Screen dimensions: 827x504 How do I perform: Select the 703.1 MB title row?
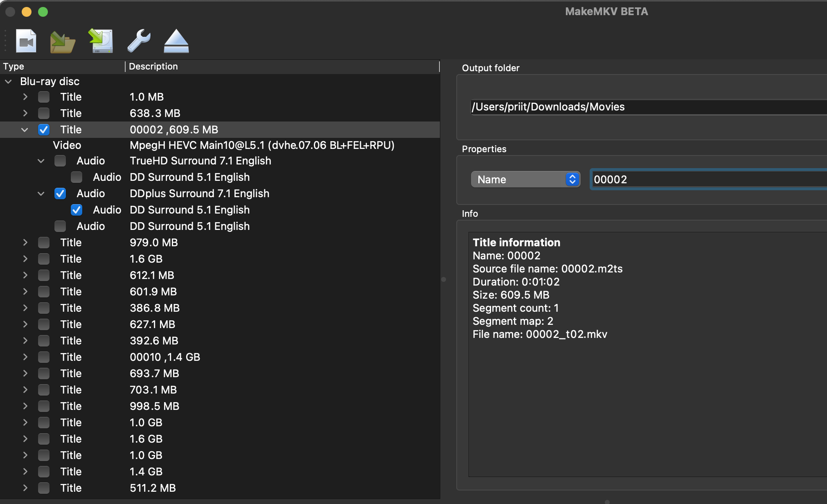[x=220, y=390]
